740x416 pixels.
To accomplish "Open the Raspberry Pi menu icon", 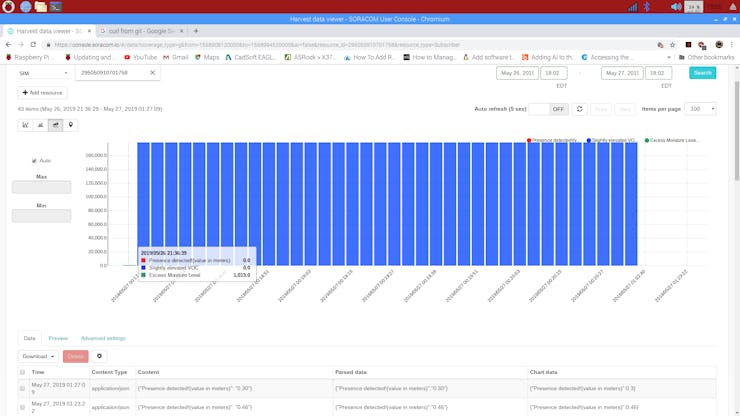I will [x=8, y=7].
